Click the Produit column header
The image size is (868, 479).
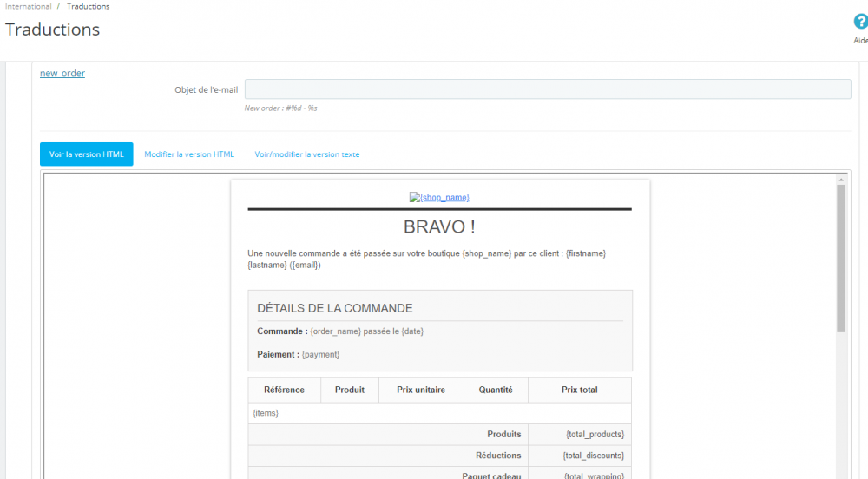coord(349,390)
